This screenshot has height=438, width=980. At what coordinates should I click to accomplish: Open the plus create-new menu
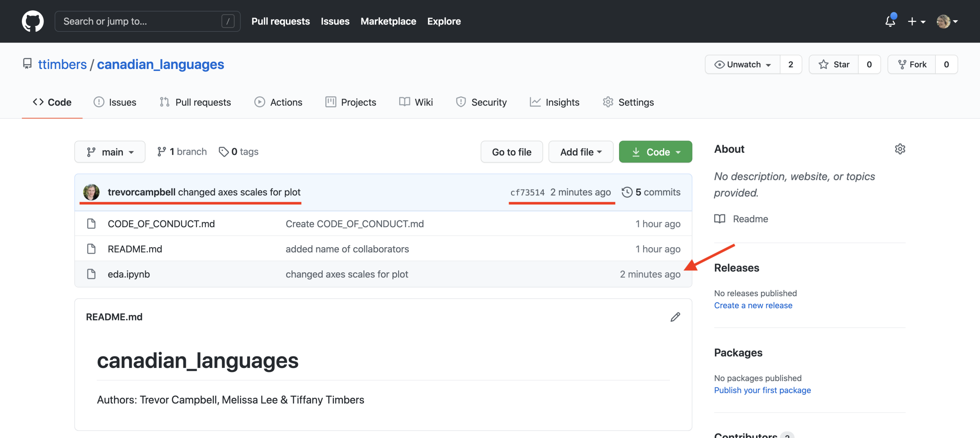coord(916,21)
